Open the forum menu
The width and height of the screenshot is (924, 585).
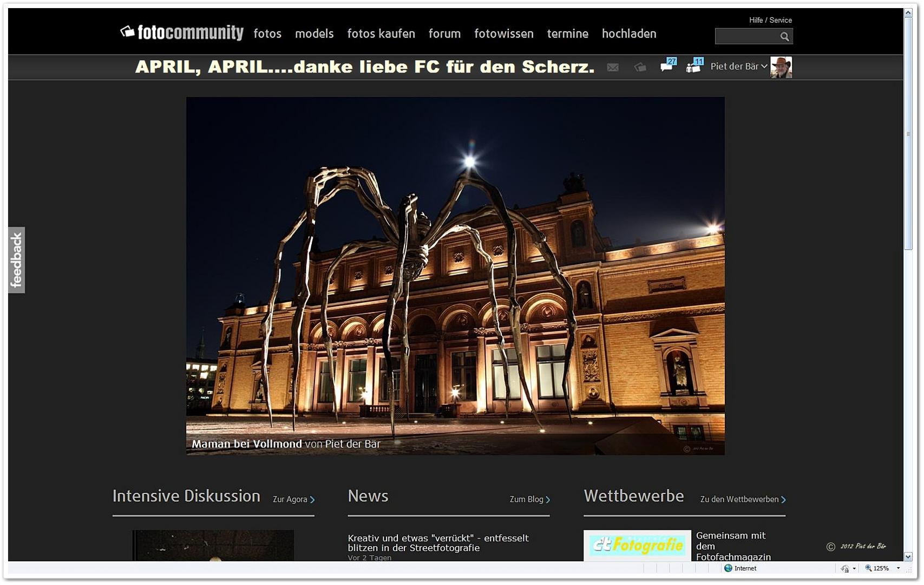pos(445,34)
